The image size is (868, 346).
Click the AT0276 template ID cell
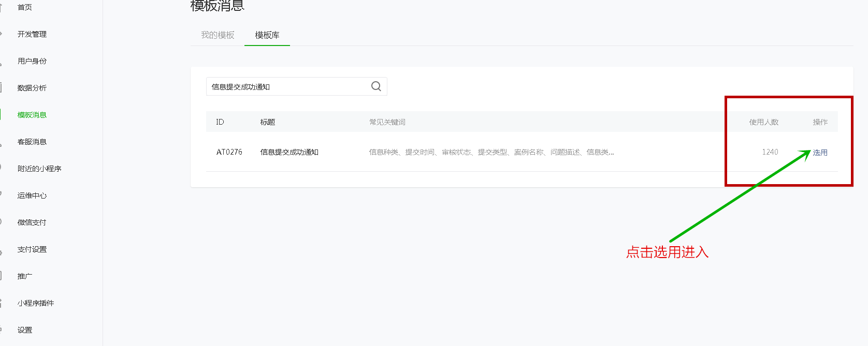[229, 152]
